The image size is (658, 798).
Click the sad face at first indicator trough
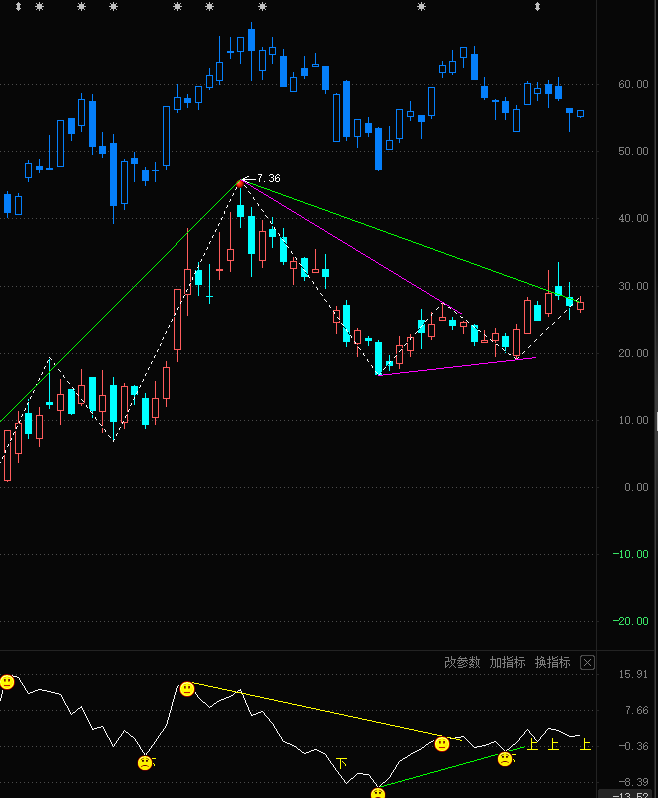point(145,762)
